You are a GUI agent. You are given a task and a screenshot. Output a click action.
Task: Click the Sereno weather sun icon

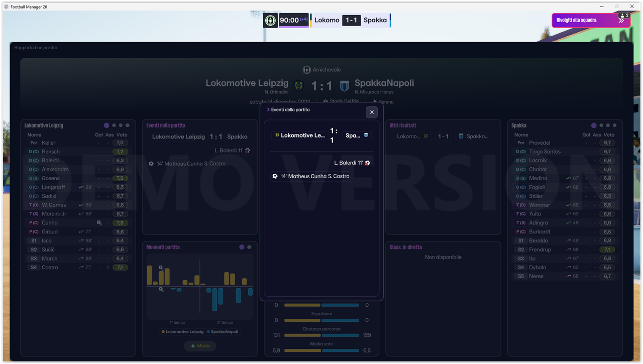tap(374, 101)
